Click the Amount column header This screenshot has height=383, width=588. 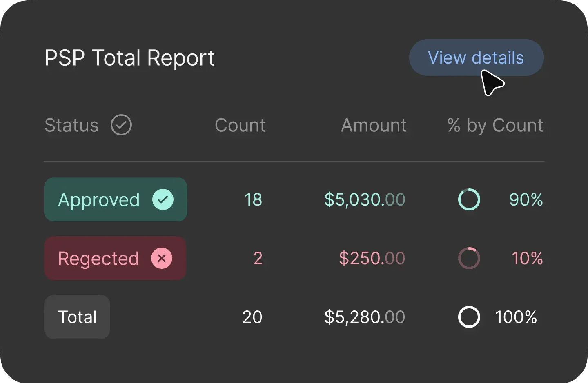374,125
